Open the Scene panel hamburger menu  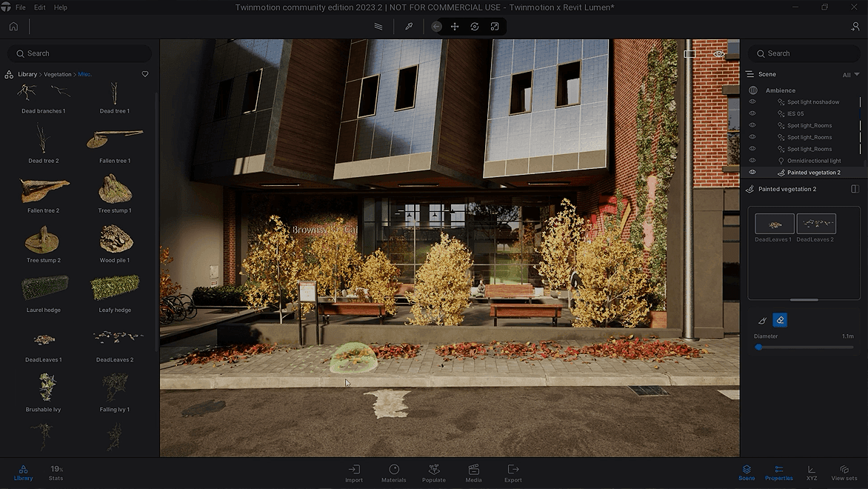751,74
